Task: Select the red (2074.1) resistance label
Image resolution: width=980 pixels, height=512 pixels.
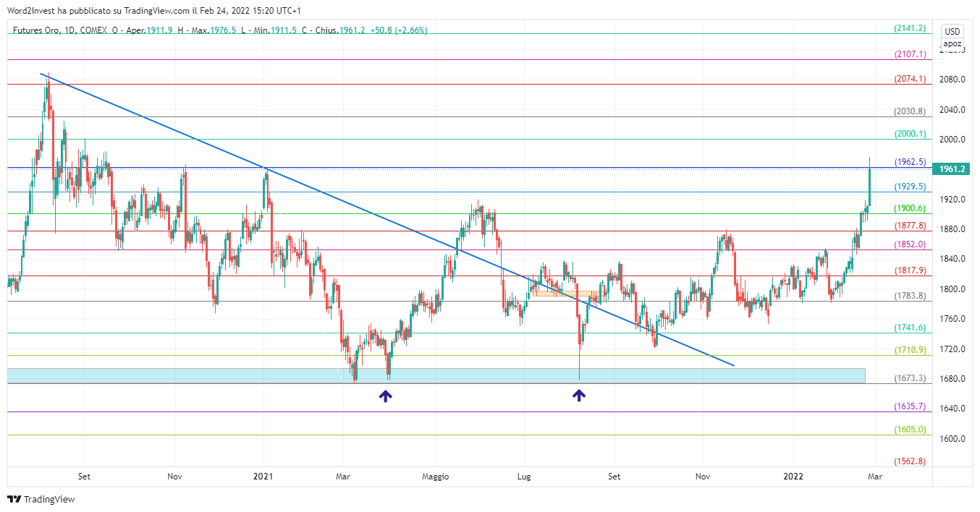Action: 910,79
